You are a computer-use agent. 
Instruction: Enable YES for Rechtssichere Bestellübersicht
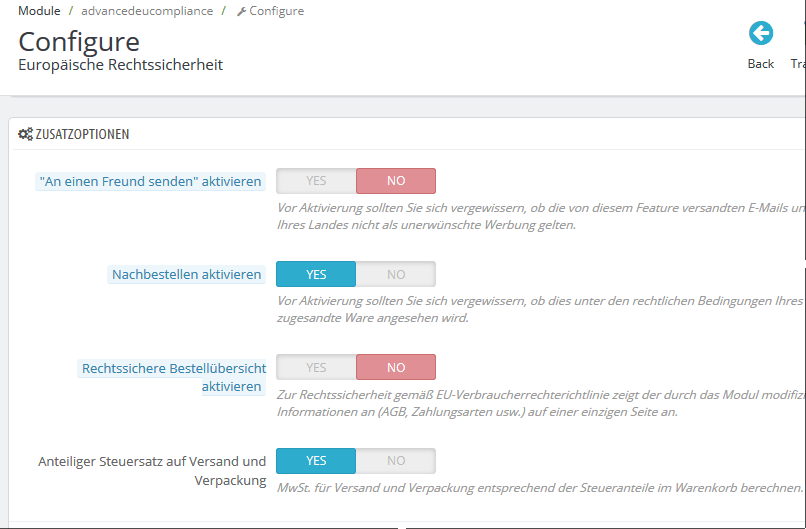coord(316,367)
